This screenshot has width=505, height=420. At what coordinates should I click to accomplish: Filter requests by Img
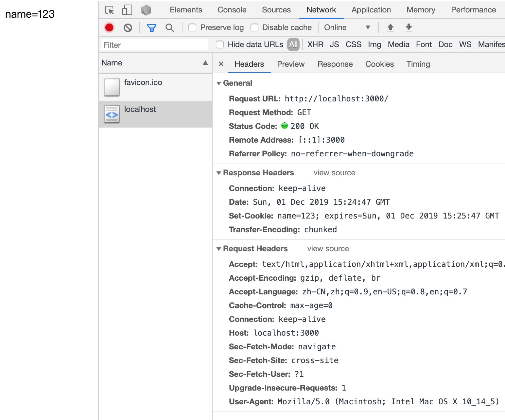pos(374,44)
